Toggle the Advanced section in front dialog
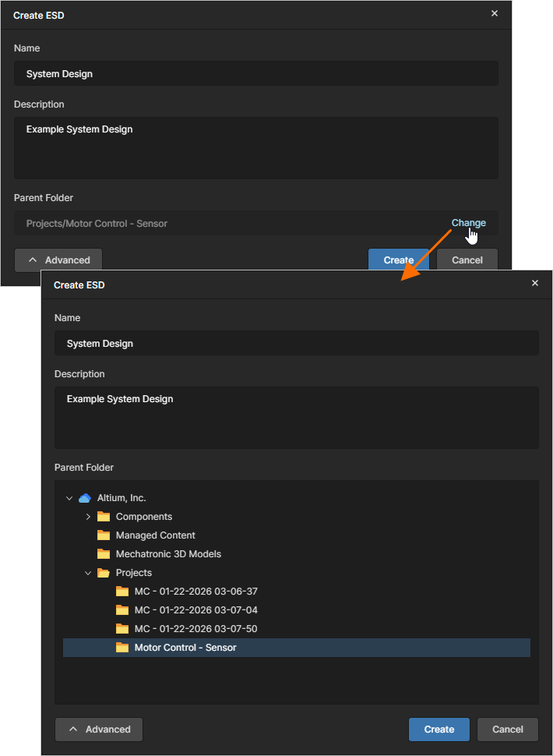Viewport: 553px width, 756px height. tap(99, 730)
